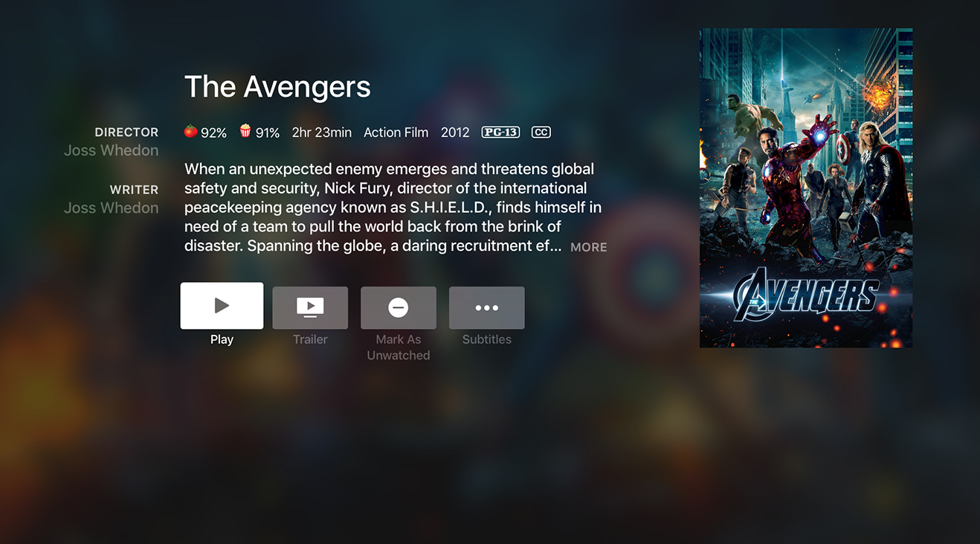The height and width of the screenshot is (544, 980).
Task: Click the 2hr 23min runtime label
Action: [x=322, y=132]
